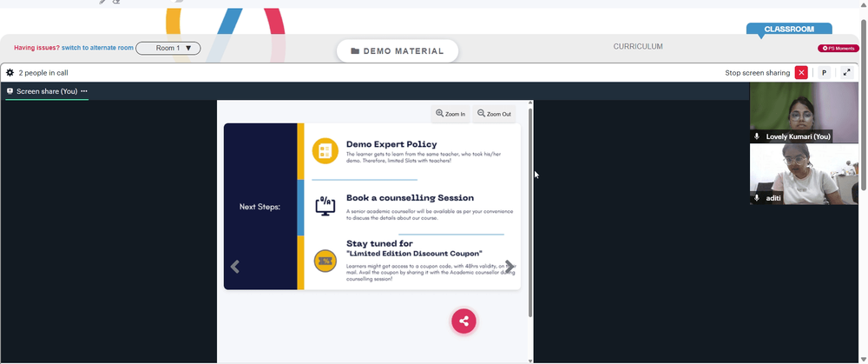Click the 2 people in call label
This screenshot has height=364, width=868.
tap(43, 73)
